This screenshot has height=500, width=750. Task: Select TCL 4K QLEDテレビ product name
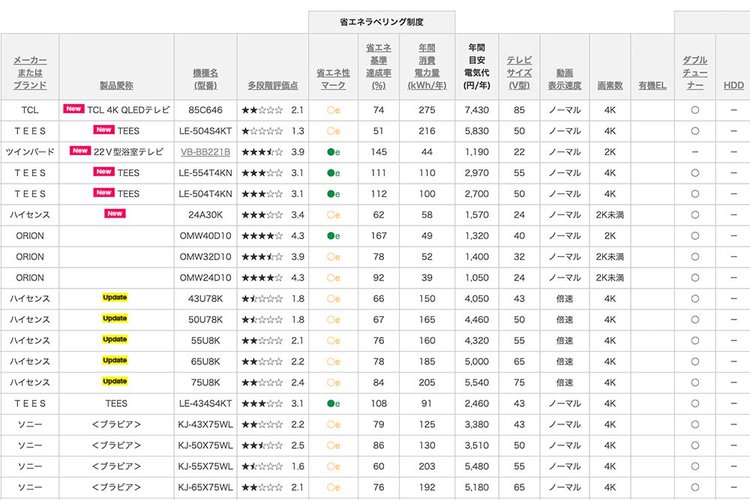(128, 110)
